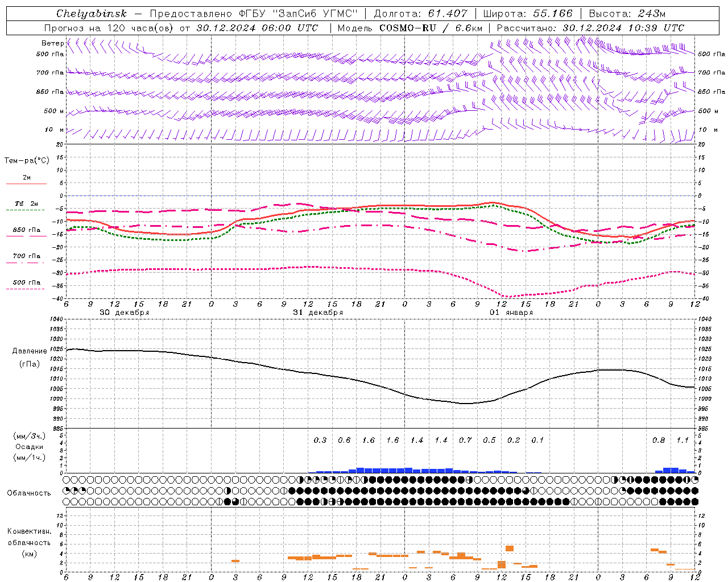This screenshot has height=582, width=728.
Task: Click the 'Конвективн.' convective cloud label
Action: click(x=30, y=531)
